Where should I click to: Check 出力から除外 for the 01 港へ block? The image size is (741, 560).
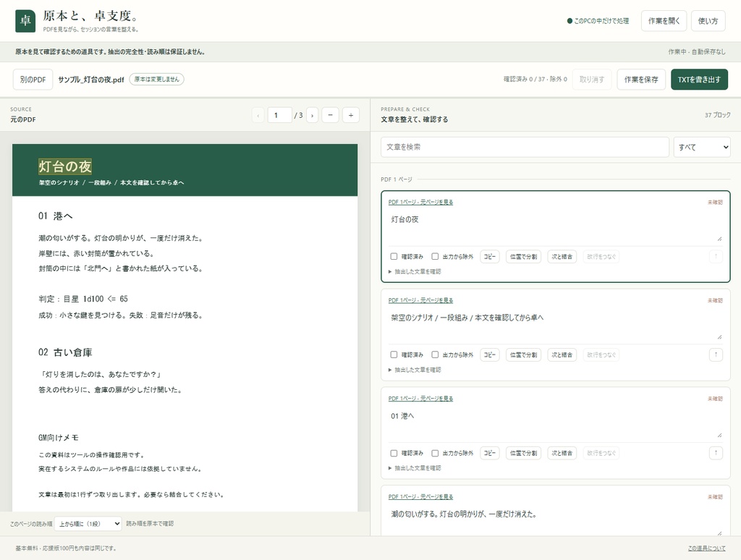coord(435,453)
